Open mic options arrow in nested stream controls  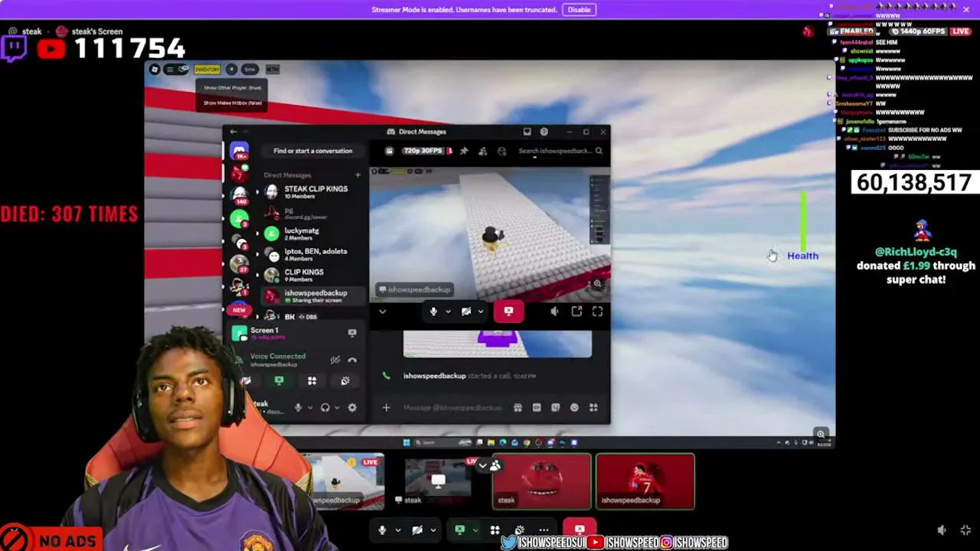pyautogui.click(x=448, y=311)
